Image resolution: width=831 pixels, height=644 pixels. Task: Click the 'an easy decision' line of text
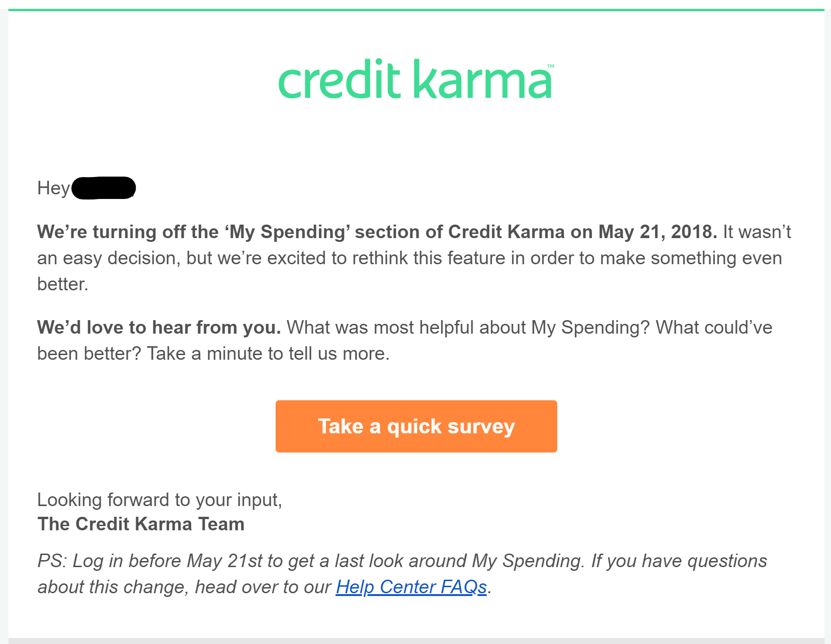[x=108, y=258]
